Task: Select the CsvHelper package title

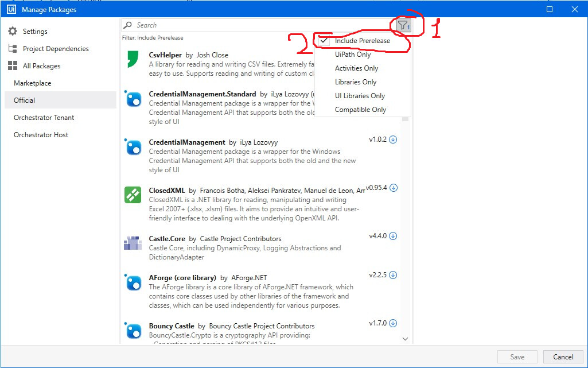Action: click(165, 55)
